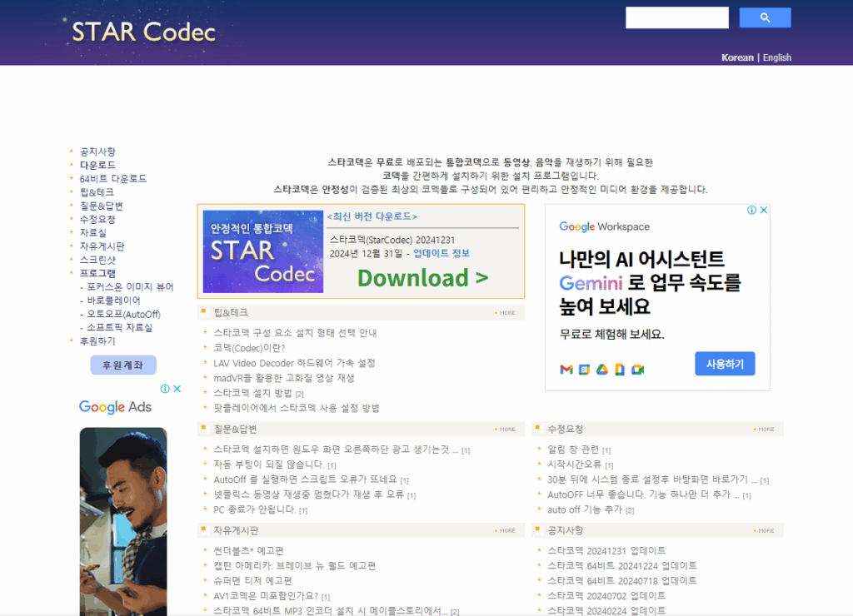853x616 pixels.
Task: Open 오토오프(AutoOff) submenu link
Action: (x=123, y=315)
